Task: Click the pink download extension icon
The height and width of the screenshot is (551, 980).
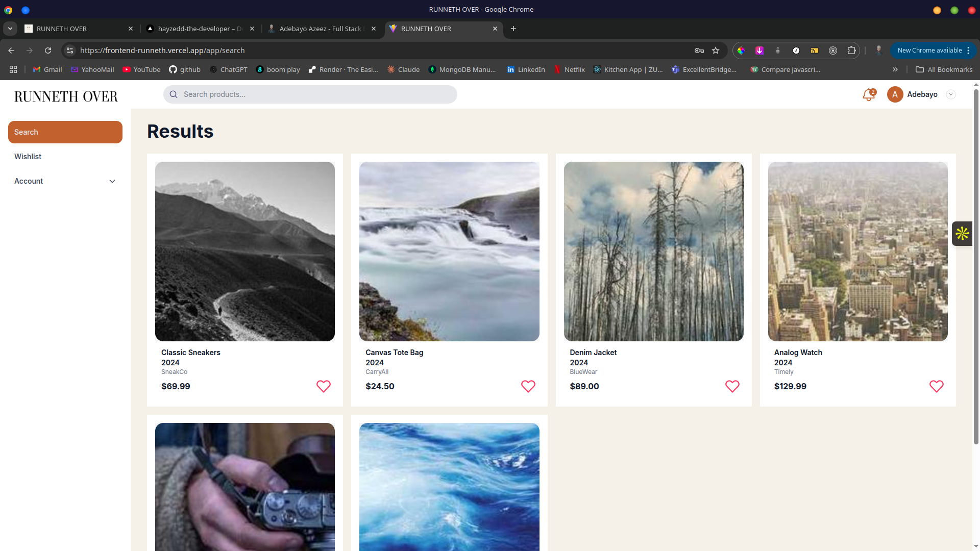Action: [x=759, y=51]
